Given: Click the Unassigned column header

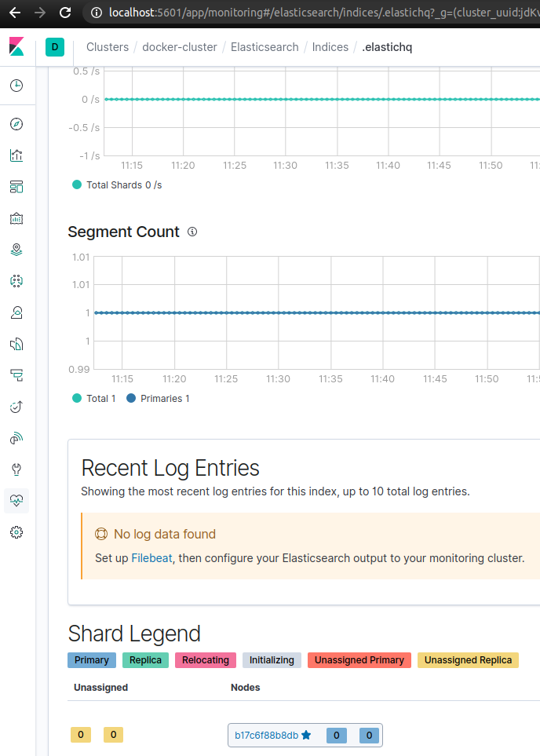Looking at the screenshot, I should [100, 688].
